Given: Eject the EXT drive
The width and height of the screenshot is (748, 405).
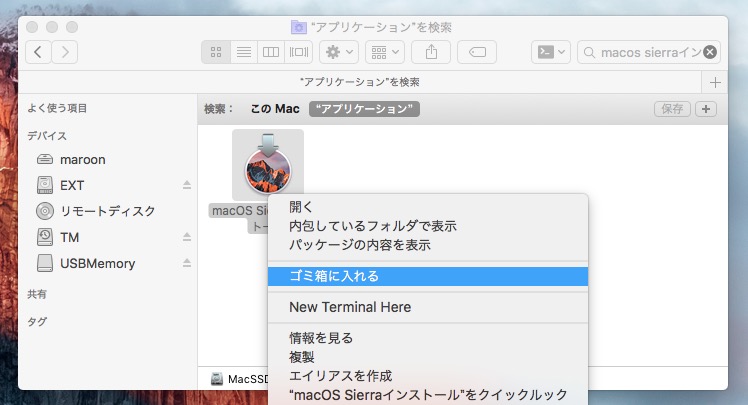Looking at the screenshot, I should pos(186,185).
